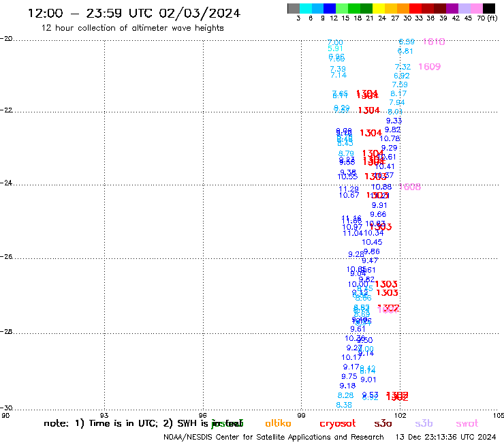Select wave height value '11.29'

(349, 189)
